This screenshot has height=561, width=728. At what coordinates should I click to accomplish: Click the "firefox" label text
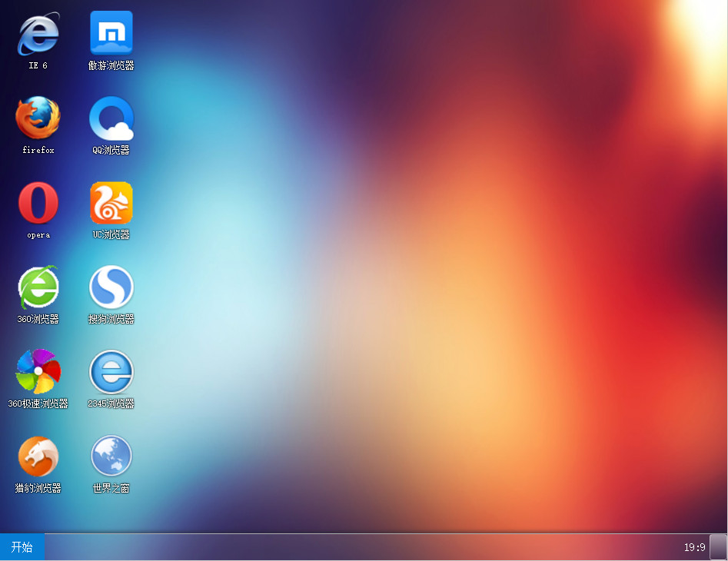(x=38, y=150)
